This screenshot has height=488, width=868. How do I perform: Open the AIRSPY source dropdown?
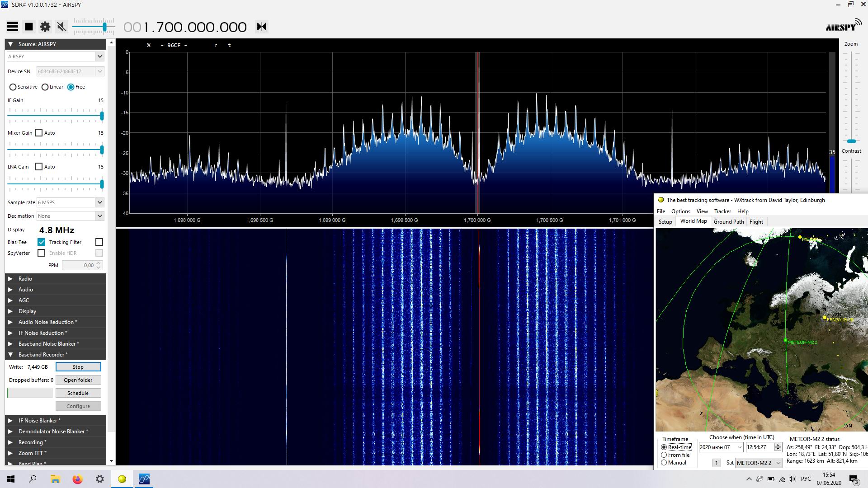(x=99, y=56)
